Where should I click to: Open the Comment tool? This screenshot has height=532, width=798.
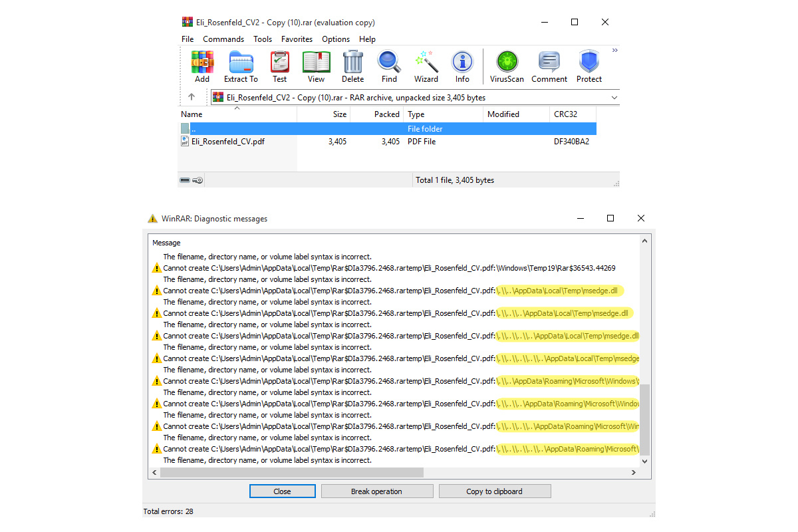point(549,66)
